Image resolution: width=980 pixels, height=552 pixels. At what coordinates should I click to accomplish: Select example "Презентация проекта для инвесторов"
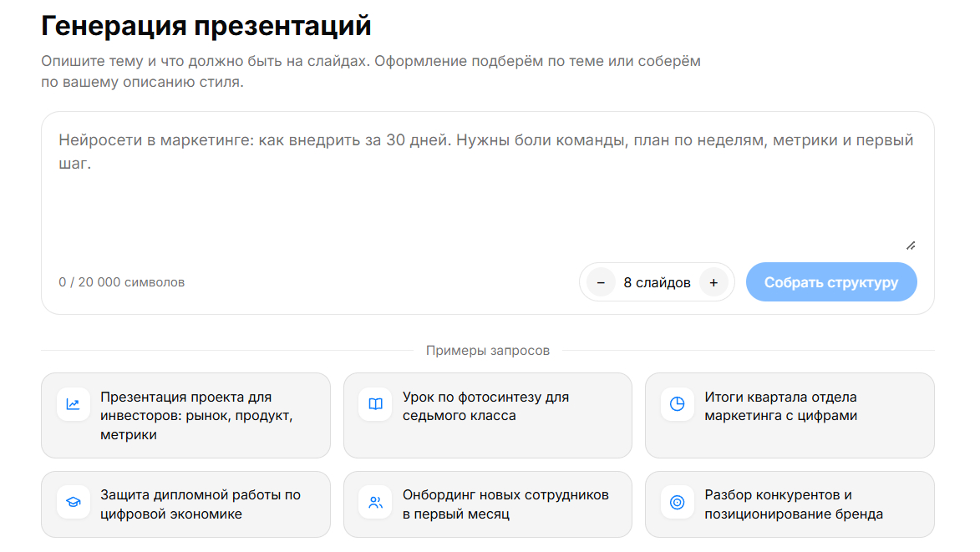[185, 416]
